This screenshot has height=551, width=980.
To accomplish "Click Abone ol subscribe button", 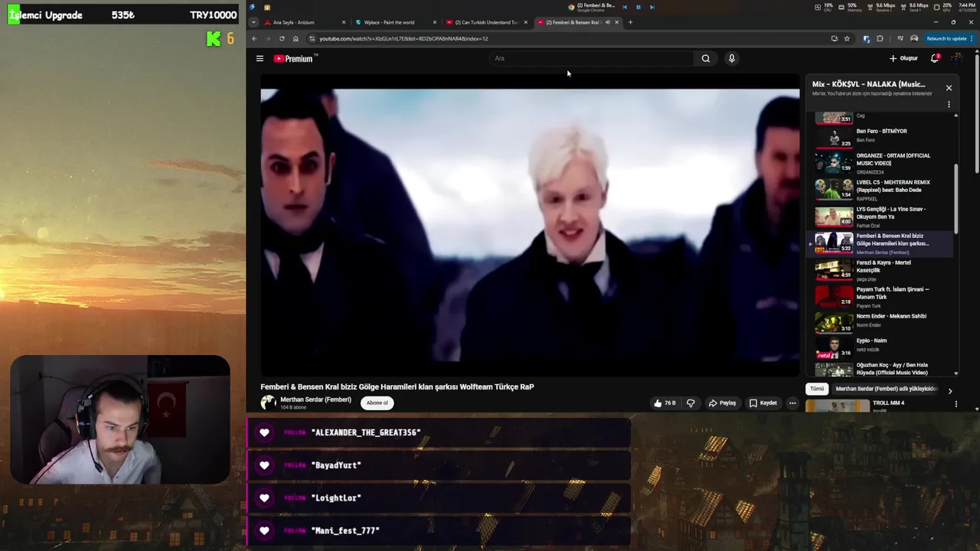I will [377, 403].
